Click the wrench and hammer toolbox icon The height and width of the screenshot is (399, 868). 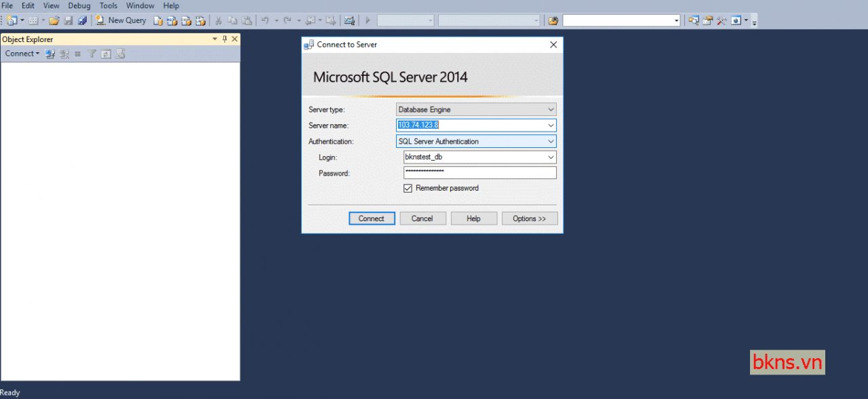(x=722, y=20)
